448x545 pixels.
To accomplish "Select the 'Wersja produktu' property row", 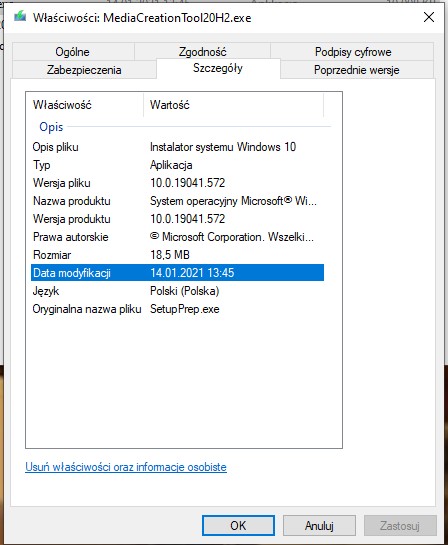I will [177, 219].
